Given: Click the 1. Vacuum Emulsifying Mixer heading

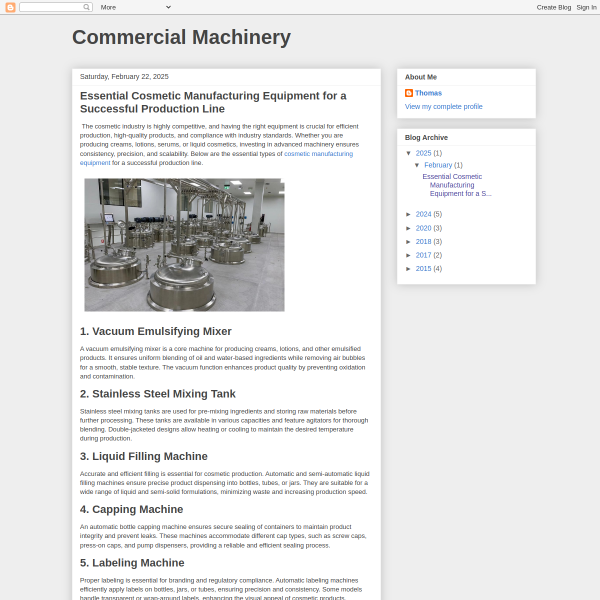Looking at the screenshot, I should (x=155, y=331).
